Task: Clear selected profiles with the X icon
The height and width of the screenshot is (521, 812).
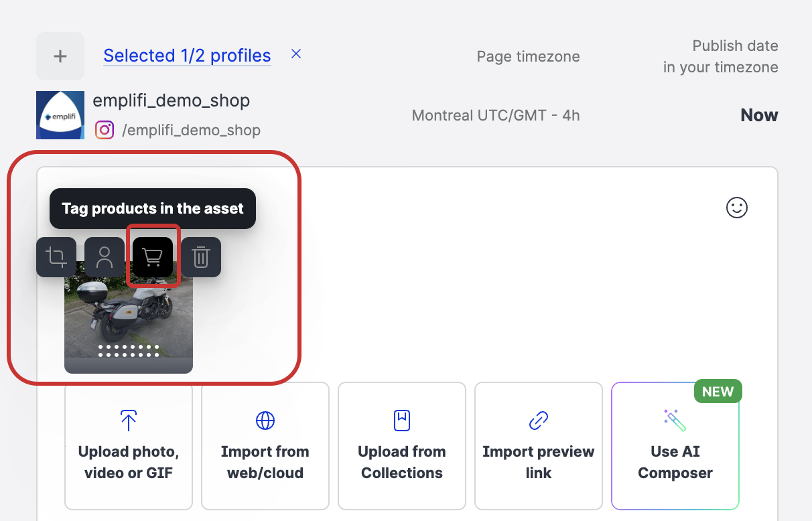Action: (x=296, y=54)
